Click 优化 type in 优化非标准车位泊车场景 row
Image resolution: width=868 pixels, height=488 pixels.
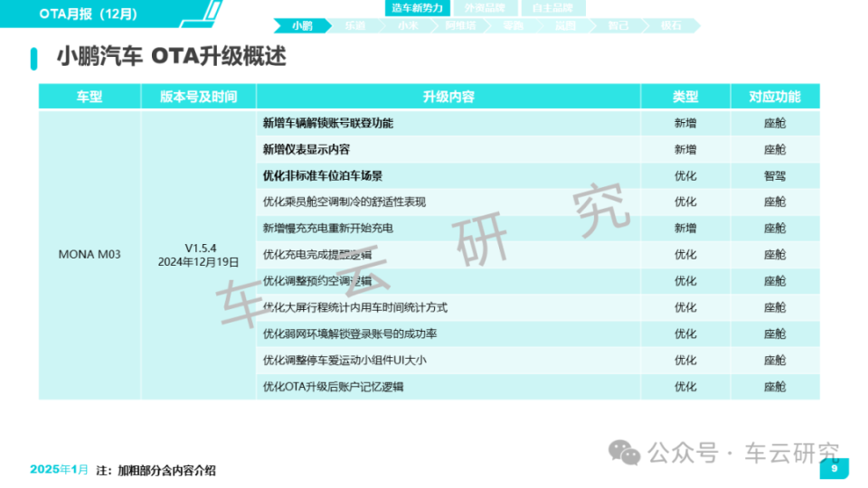click(x=685, y=176)
